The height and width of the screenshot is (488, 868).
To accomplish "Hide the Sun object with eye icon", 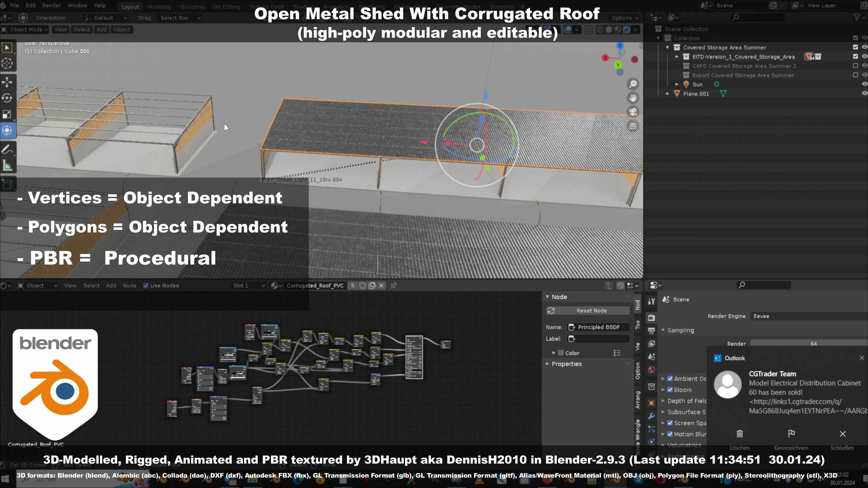I will (x=864, y=84).
